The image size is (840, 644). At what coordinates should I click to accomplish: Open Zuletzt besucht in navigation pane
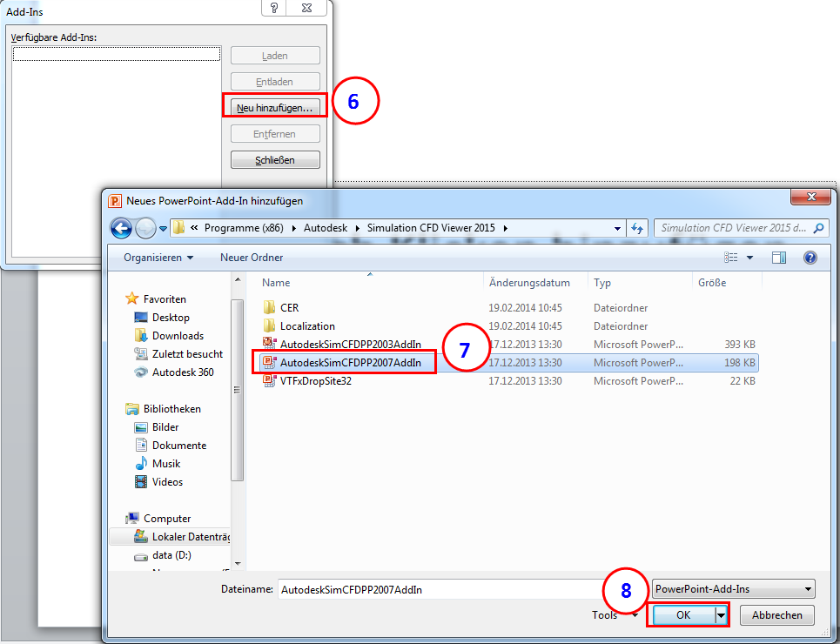[x=187, y=353]
